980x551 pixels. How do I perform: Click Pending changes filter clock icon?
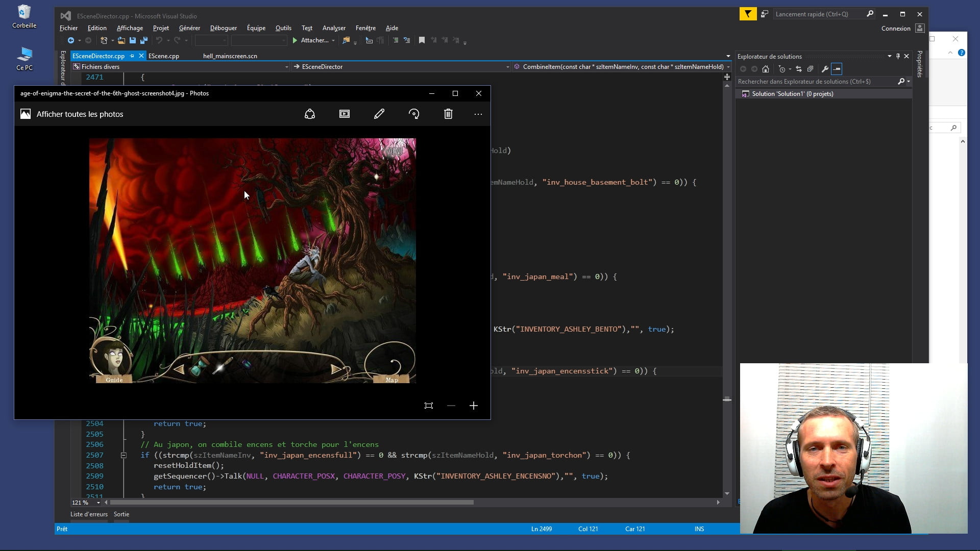coord(782,69)
